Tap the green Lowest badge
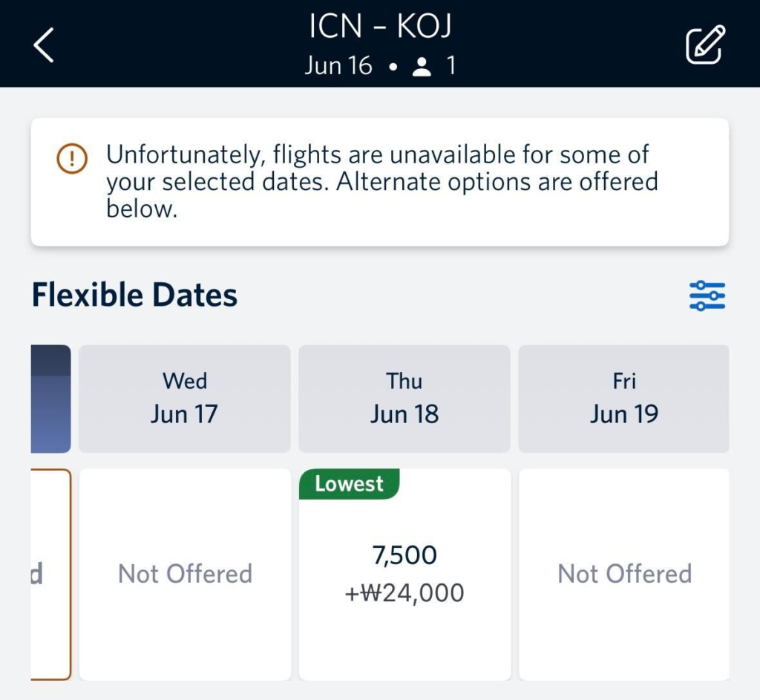The width and height of the screenshot is (760, 700). pyautogui.click(x=349, y=484)
